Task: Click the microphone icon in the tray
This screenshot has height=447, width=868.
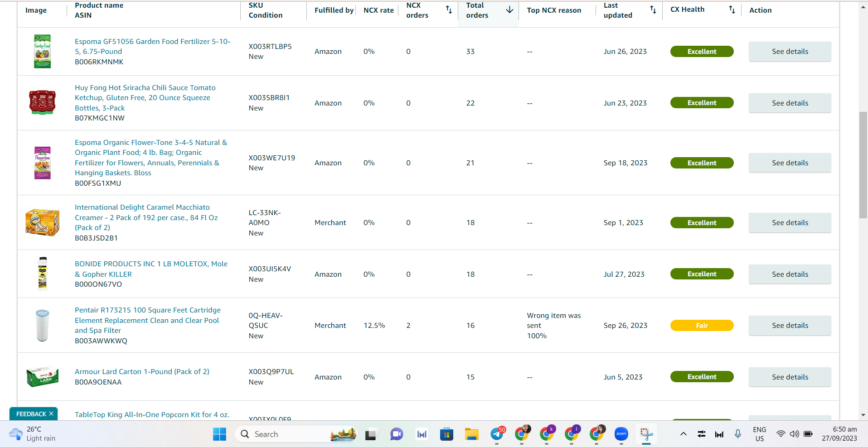Action: [x=738, y=434]
